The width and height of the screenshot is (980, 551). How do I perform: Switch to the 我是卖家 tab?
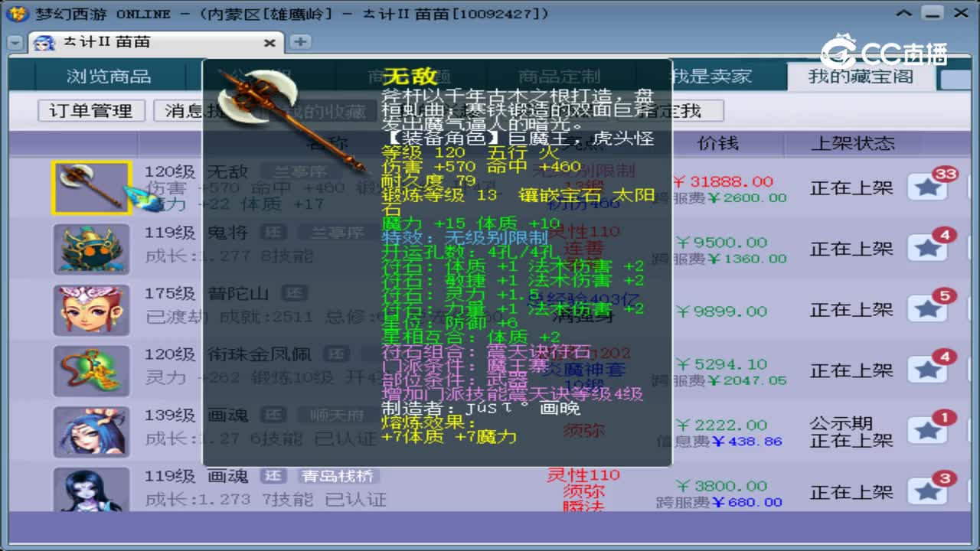pyautogui.click(x=710, y=77)
